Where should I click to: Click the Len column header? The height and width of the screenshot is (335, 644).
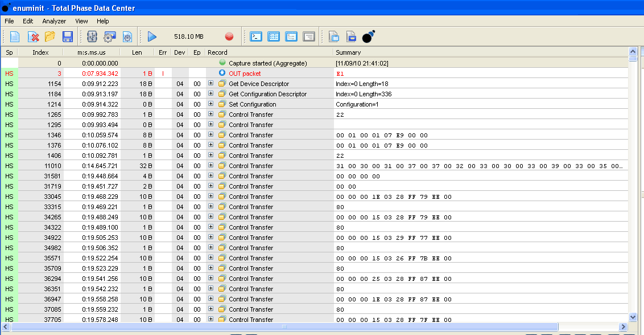pos(137,52)
